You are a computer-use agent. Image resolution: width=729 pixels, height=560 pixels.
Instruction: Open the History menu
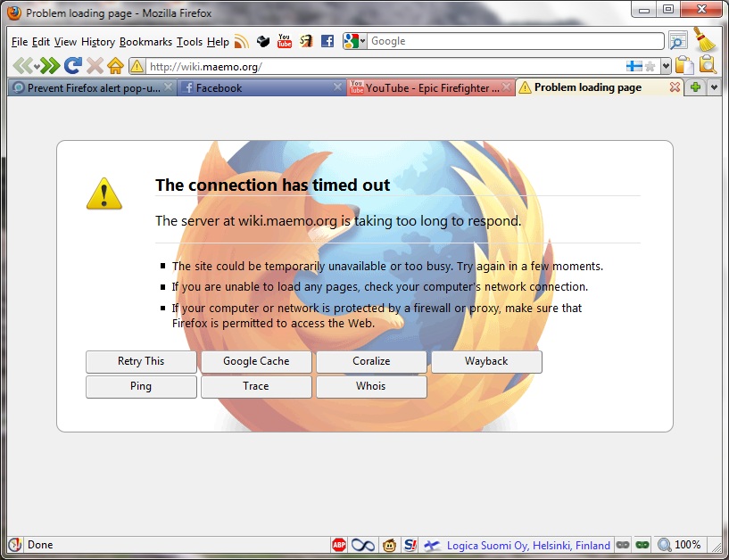[97, 42]
